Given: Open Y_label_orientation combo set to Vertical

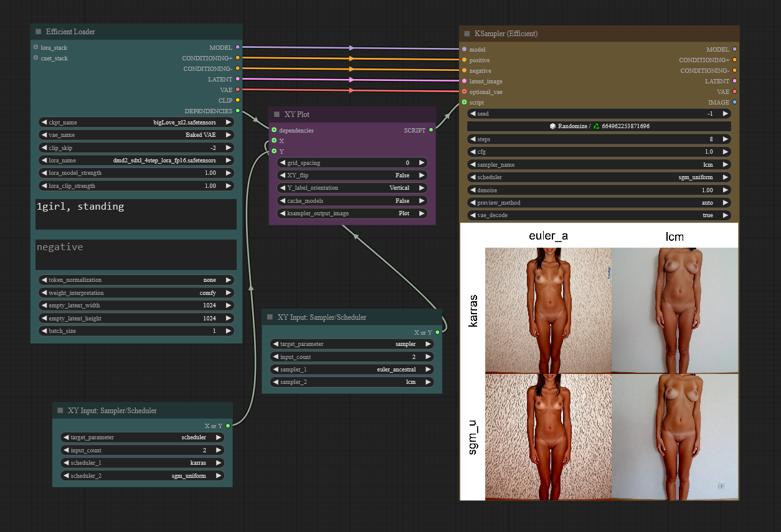Looking at the screenshot, I should 352,188.
